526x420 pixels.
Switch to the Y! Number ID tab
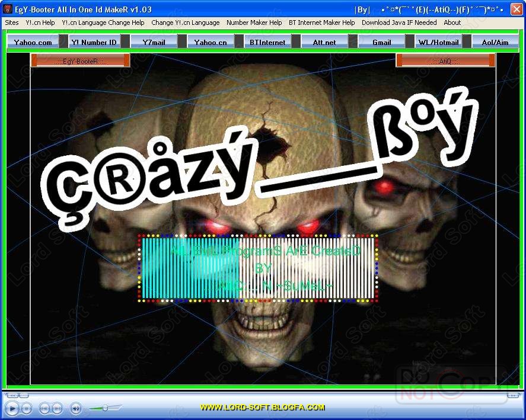tap(94, 42)
